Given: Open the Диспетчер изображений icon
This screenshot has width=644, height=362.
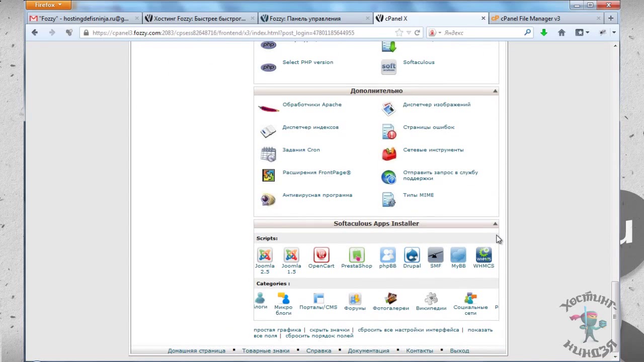Looking at the screenshot, I should tap(388, 109).
